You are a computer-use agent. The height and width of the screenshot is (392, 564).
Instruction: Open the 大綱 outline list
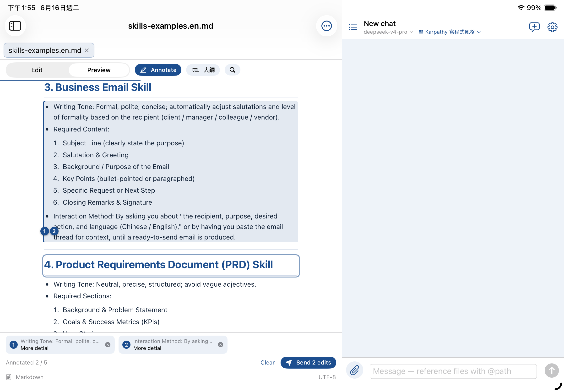click(x=203, y=70)
